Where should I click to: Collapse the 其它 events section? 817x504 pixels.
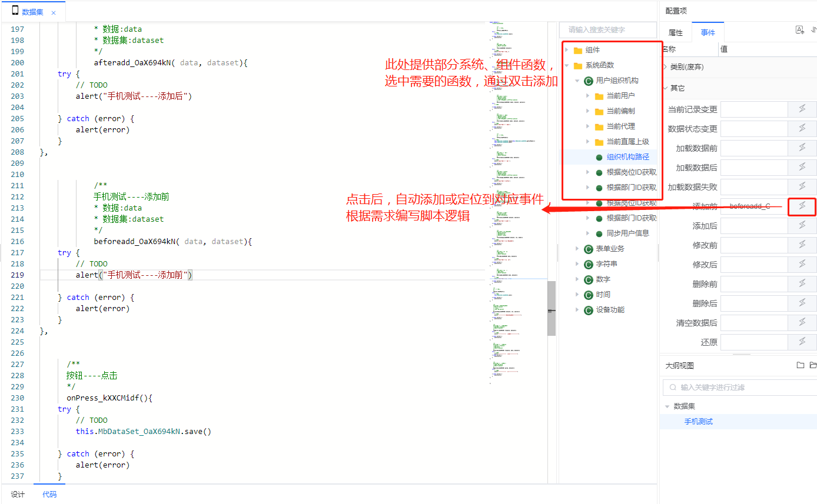point(665,88)
